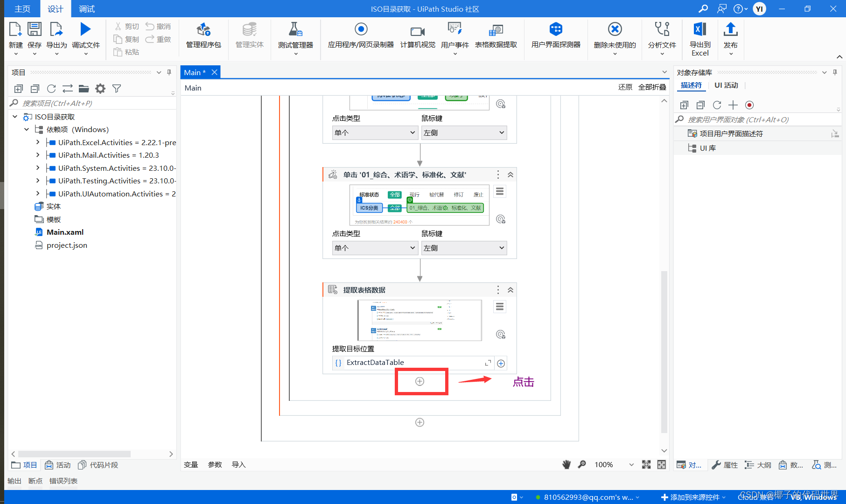Switch to 调试 ribbon tab

pos(87,9)
